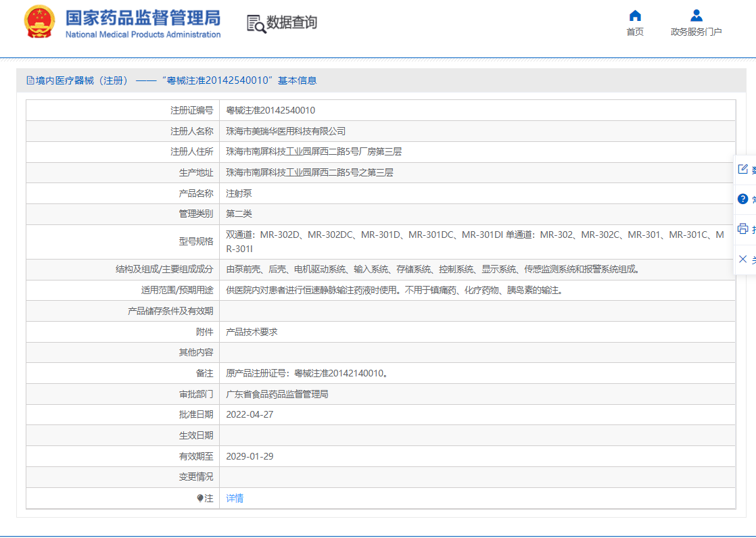The image size is (756, 538).
Task: Click the 珠海市美瑞华医用科技有限公司 registrant name cell
Action: click(x=285, y=131)
